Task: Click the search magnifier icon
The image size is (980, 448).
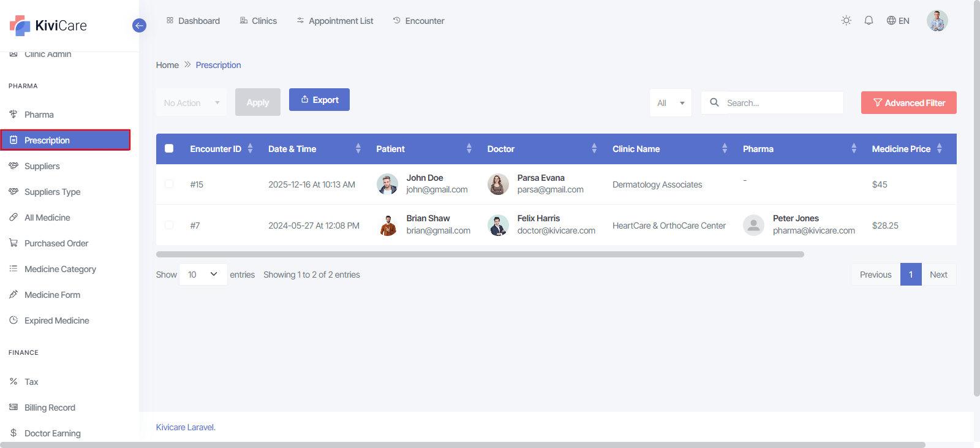Action: pyautogui.click(x=714, y=103)
